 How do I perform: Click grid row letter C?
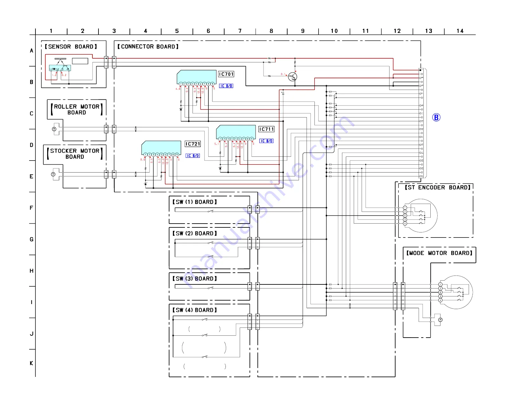(31, 114)
